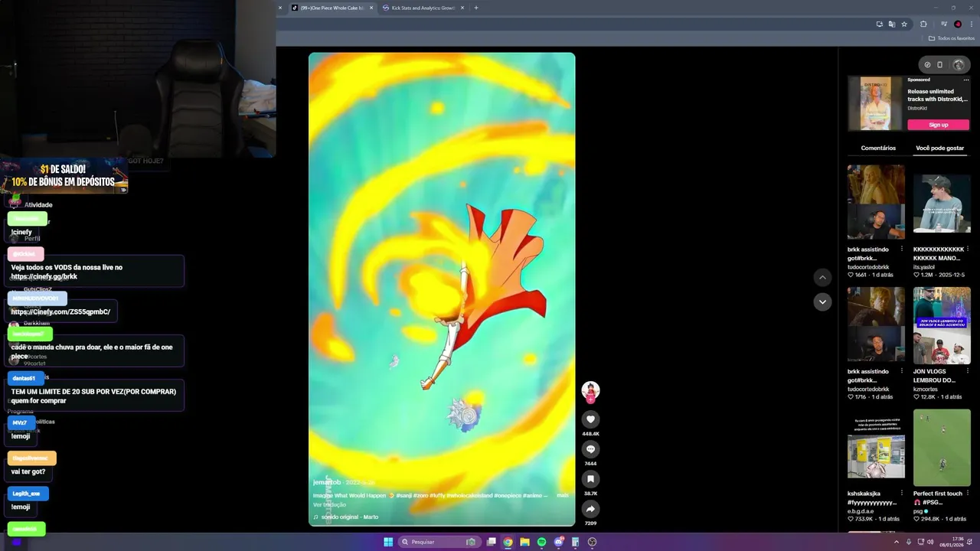Click the Windows taskbar search box
980x551 pixels.
440,542
